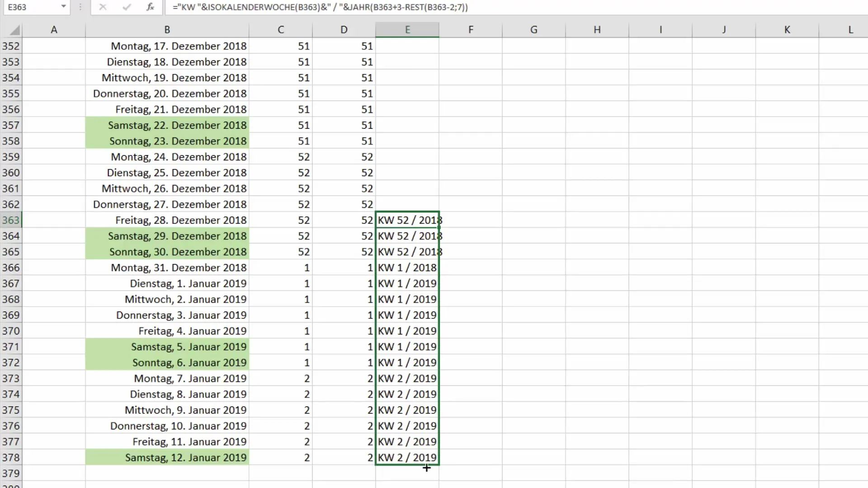The width and height of the screenshot is (868, 488).
Task: Click cell 'Freitag, 21. Dezember 2018'
Action: coord(167,109)
